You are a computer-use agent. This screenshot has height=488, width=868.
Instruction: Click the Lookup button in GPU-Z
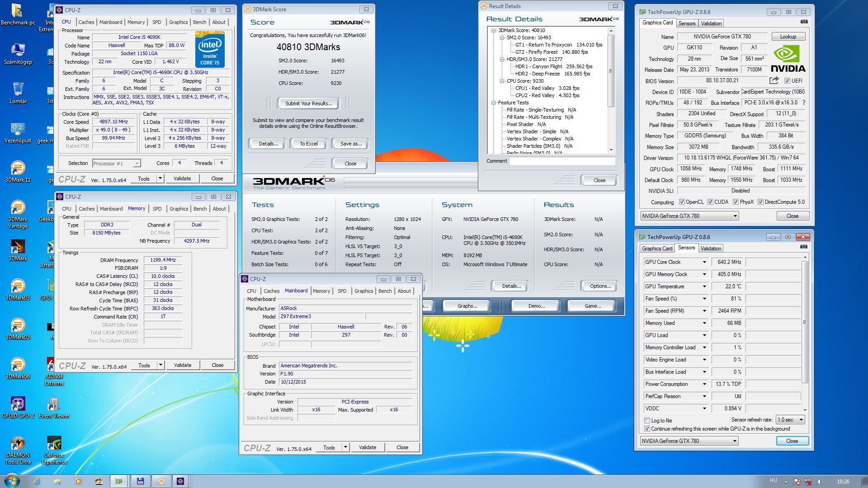click(788, 37)
